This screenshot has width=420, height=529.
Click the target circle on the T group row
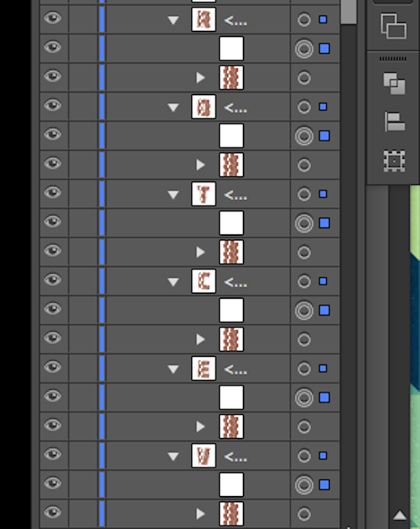[x=304, y=194]
